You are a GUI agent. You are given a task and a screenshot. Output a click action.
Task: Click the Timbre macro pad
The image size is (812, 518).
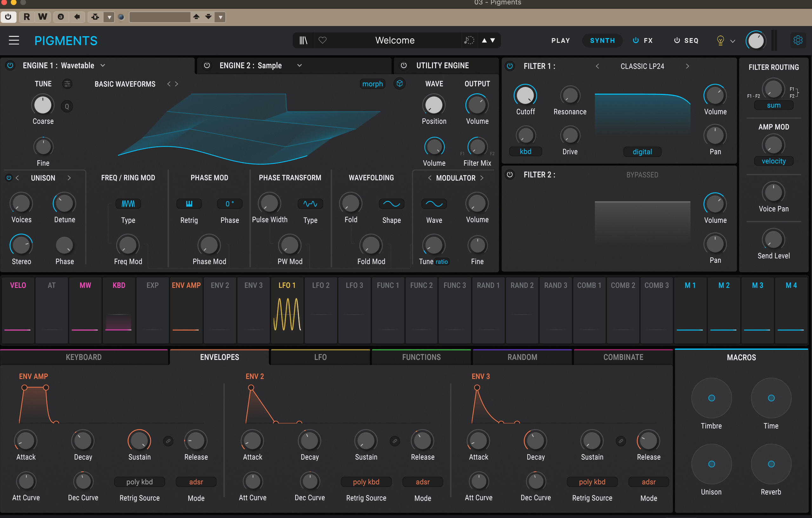(711, 398)
